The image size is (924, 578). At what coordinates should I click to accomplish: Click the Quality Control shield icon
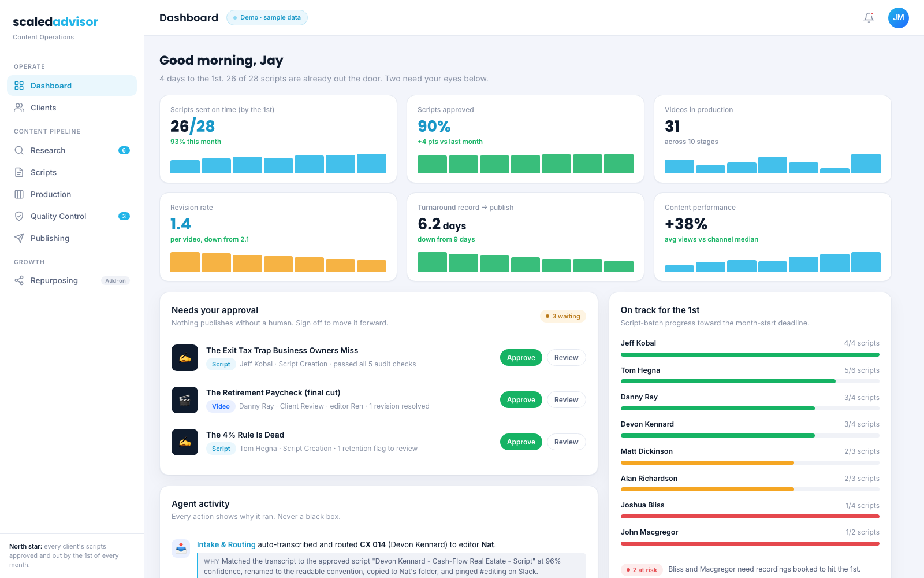19,216
